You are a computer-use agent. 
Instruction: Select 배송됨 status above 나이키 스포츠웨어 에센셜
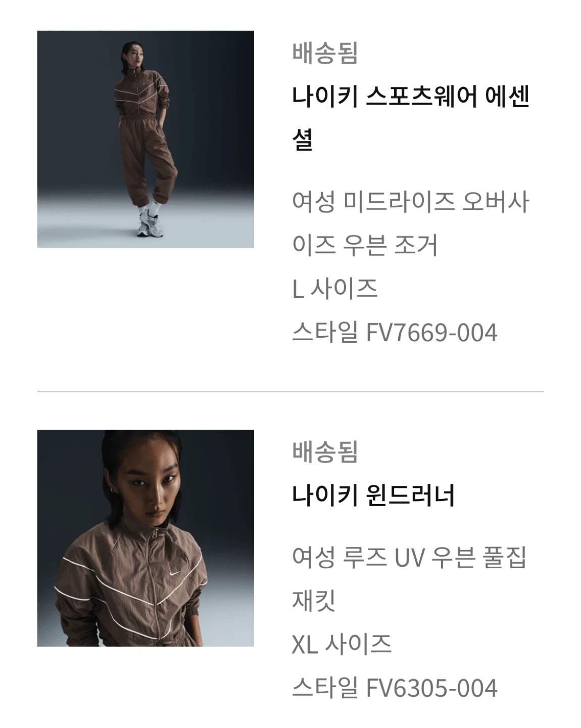[325, 53]
